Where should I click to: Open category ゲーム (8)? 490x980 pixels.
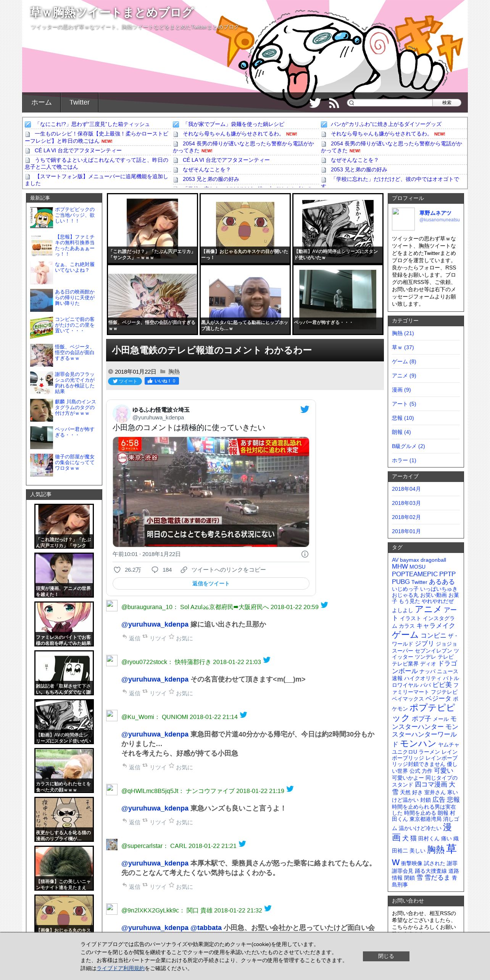(x=404, y=361)
